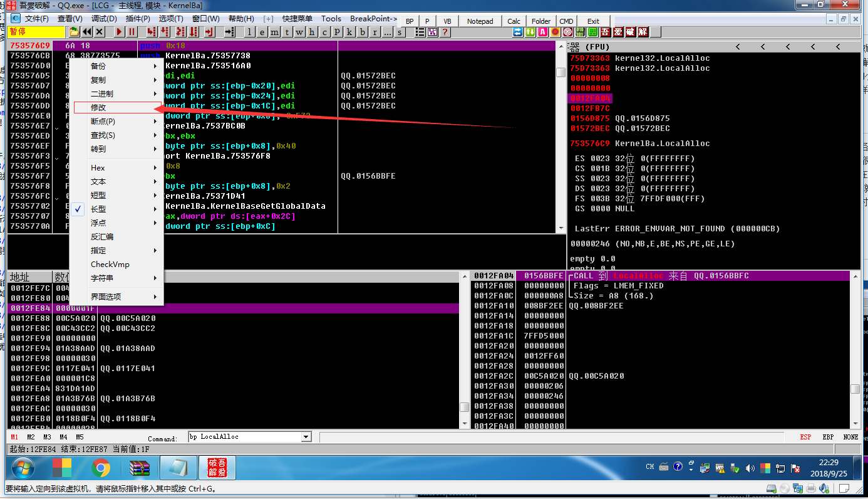Click the Exit quick button
Screen dimensions: 868x499
click(x=594, y=21)
